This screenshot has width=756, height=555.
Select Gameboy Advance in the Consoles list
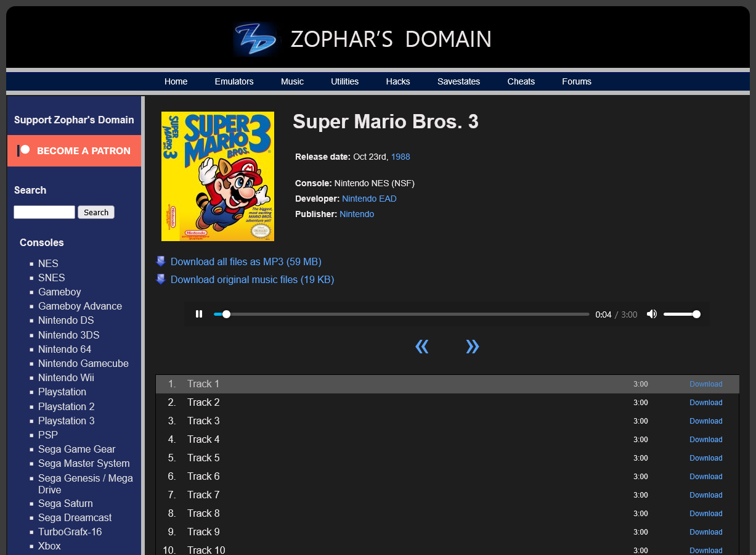(80, 306)
